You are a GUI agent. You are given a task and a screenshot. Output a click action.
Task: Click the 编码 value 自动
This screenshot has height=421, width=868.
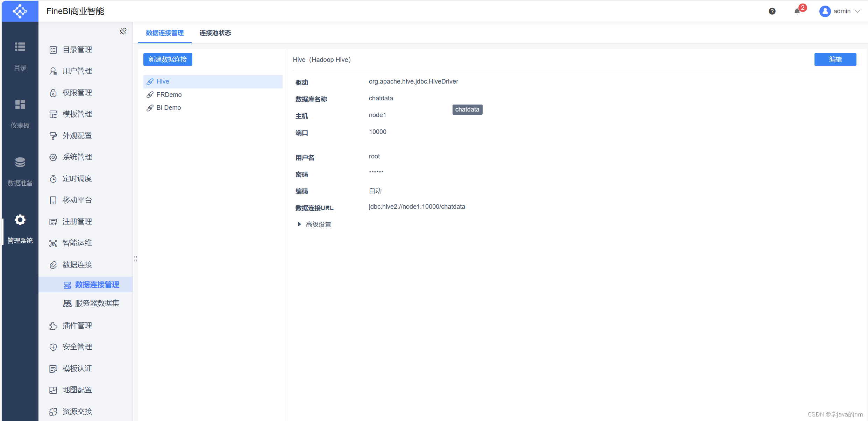point(375,191)
